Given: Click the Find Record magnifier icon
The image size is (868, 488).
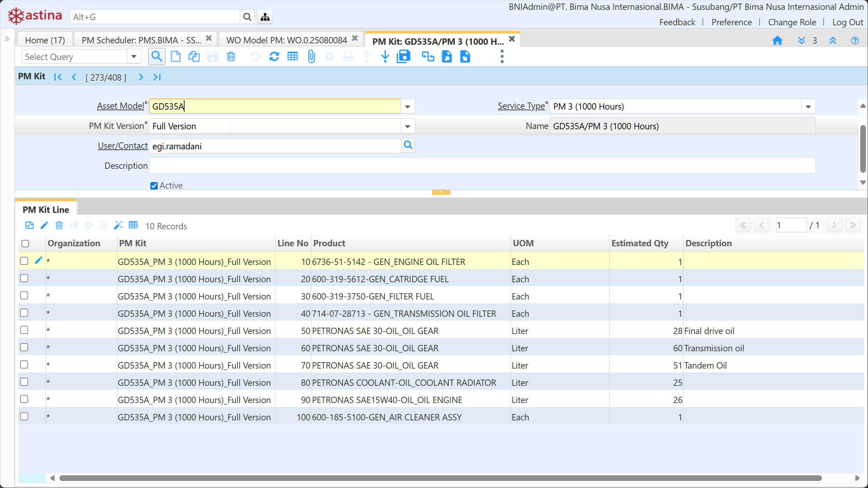Looking at the screenshot, I should 157,57.
